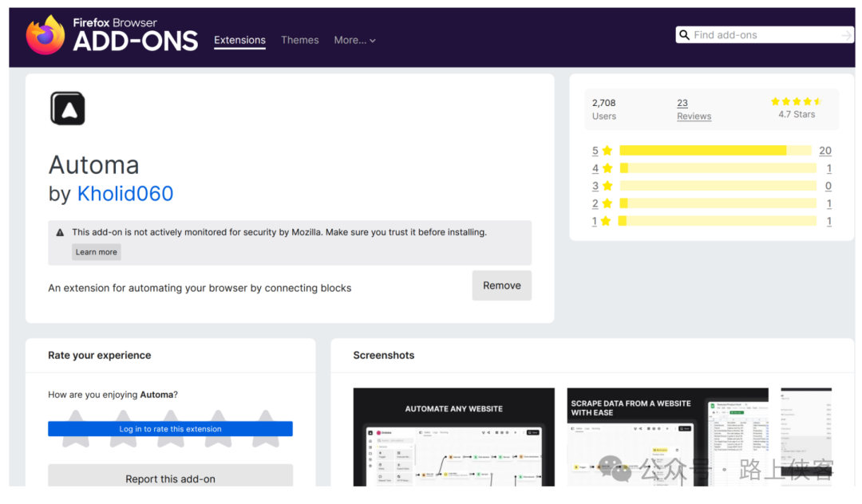The image size is (862, 504).
Task: Click the Firefox Browser Add-ons logo
Action: click(x=112, y=34)
